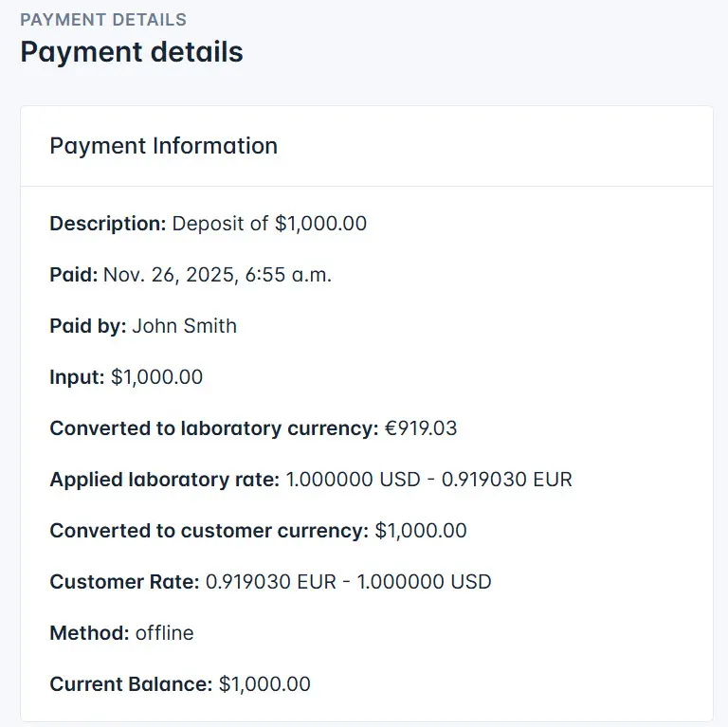Click the offline payment method value
Viewport: 728px width, 727px height.
click(x=164, y=633)
